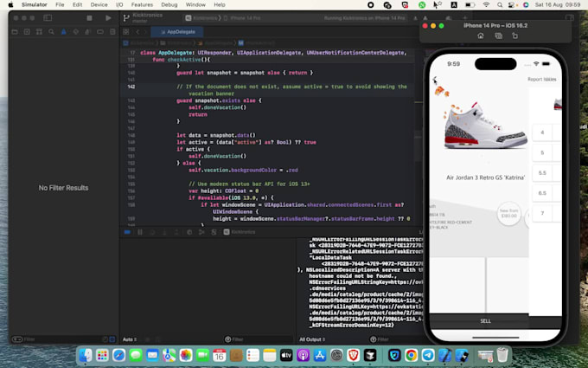Image resolution: width=588 pixels, height=368 pixels.
Task: Open the debug navigator icon
Action: tap(87, 32)
